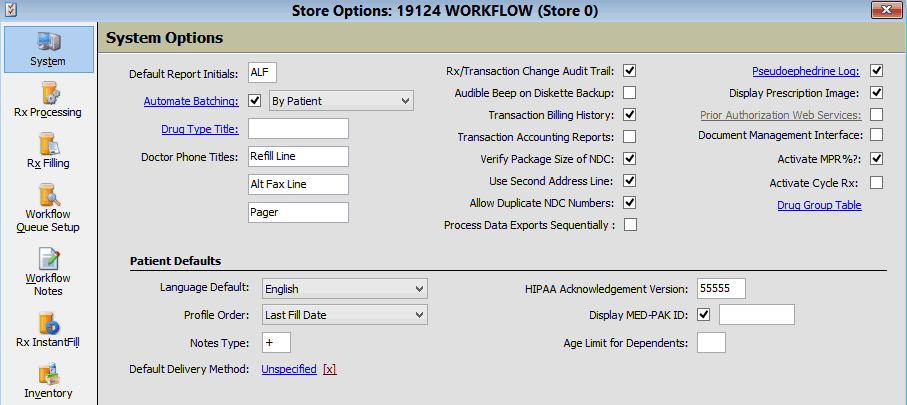The width and height of the screenshot is (907, 405).
Task: Enable Transaction Accounting Reports checkbox
Action: [x=630, y=137]
